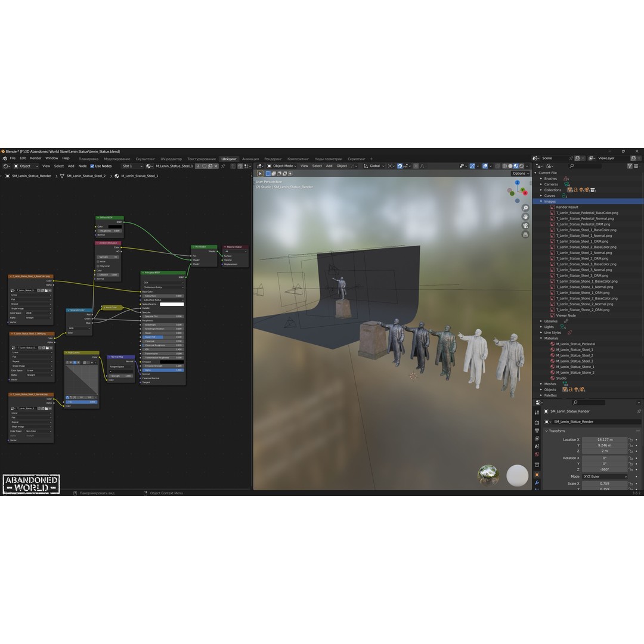Open the File menu

(13, 159)
